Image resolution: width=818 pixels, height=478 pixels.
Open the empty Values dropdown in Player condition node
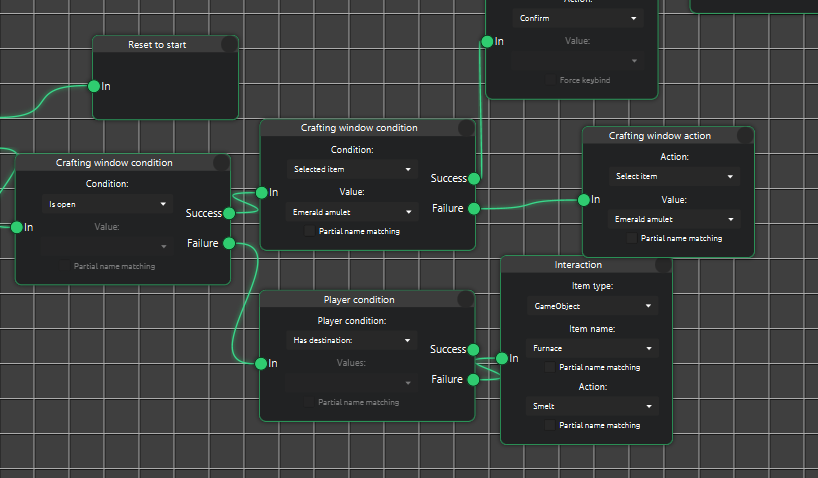352,383
